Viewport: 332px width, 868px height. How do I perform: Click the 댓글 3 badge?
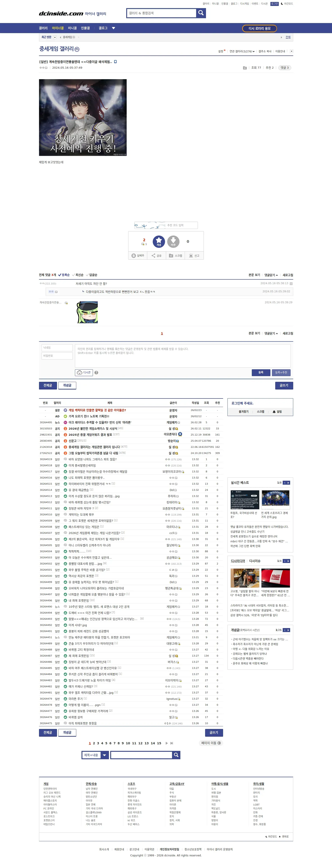tap(285, 68)
